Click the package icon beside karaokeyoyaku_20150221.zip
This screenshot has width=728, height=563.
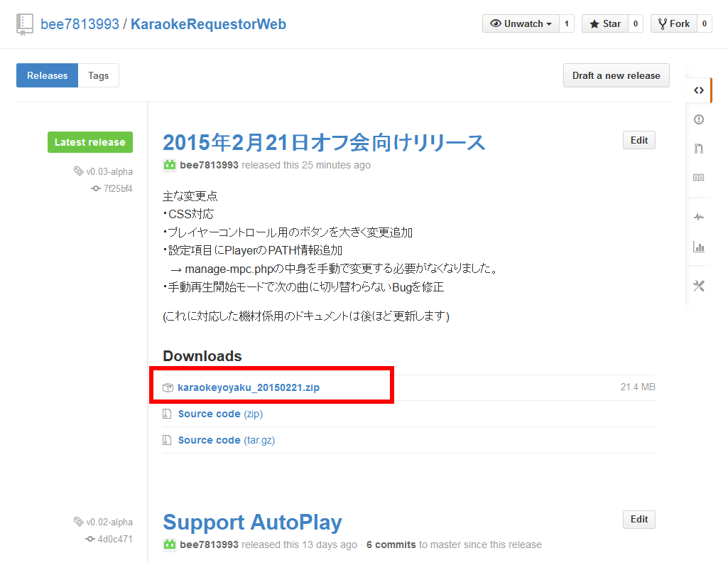(x=168, y=387)
